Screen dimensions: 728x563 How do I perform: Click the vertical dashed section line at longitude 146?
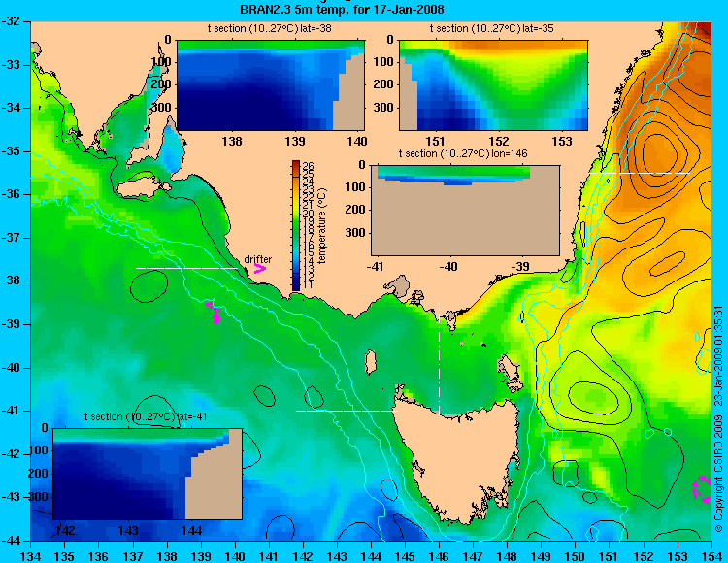tap(439, 359)
